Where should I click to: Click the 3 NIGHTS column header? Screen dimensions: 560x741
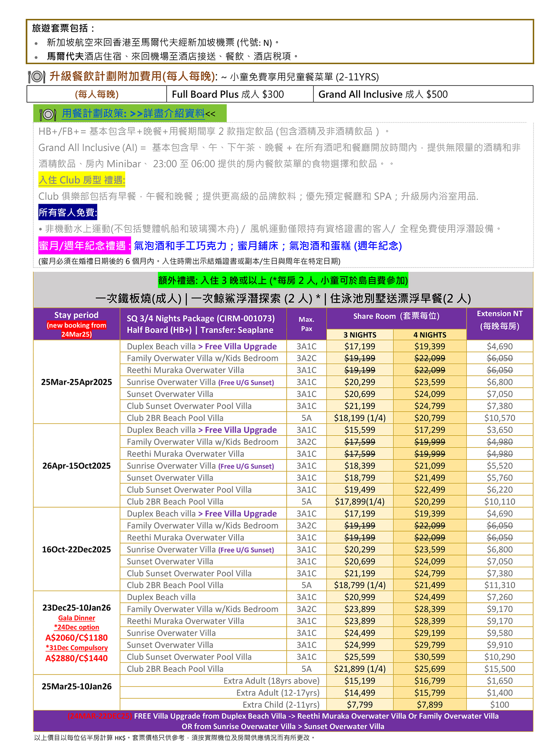click(360, 335)
